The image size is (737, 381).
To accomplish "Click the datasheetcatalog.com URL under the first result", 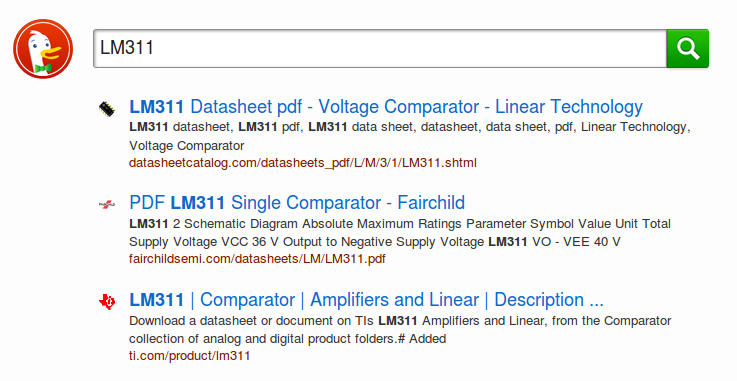I will click(x=303, y=163).
